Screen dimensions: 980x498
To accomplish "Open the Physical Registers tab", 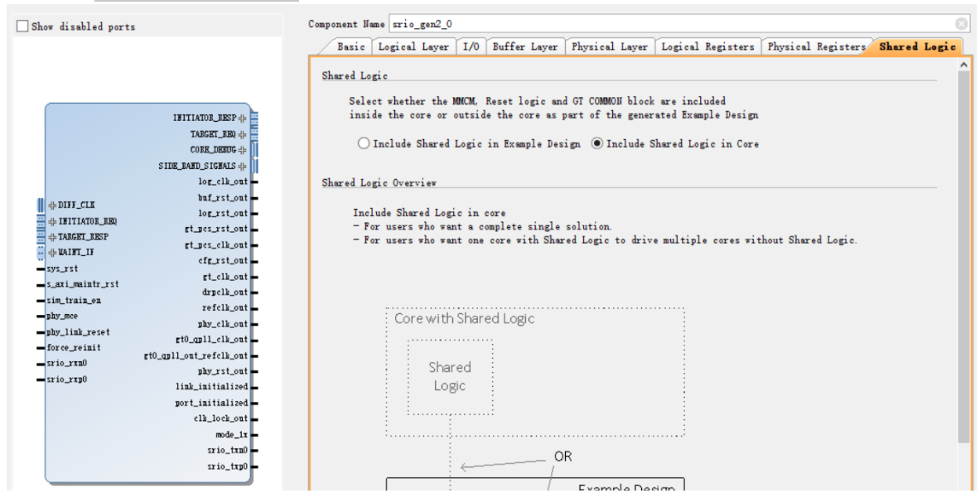I will tap(816, 47).
